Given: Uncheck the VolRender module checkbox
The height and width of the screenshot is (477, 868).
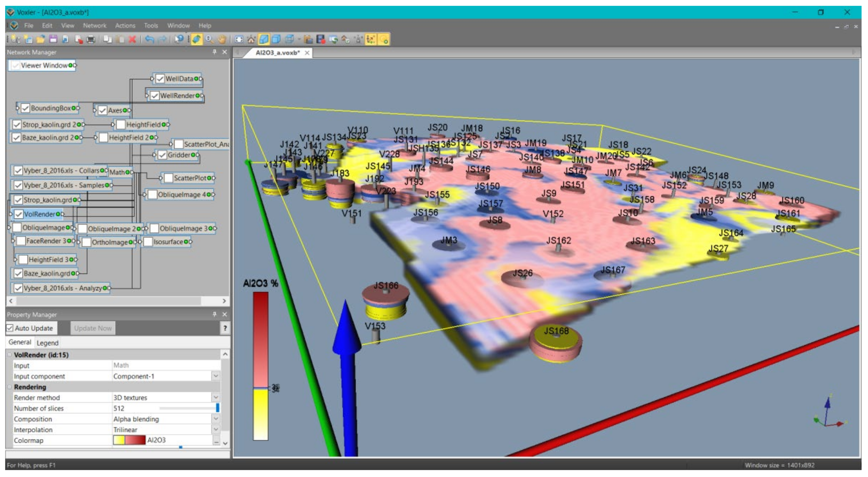Looking at the screenshot, I should [19, 214].
